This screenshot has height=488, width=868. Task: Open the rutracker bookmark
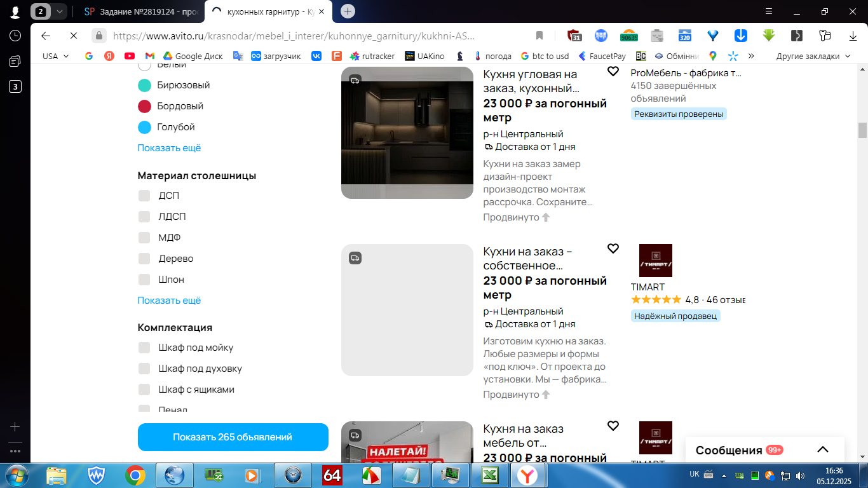coord(372,56)
